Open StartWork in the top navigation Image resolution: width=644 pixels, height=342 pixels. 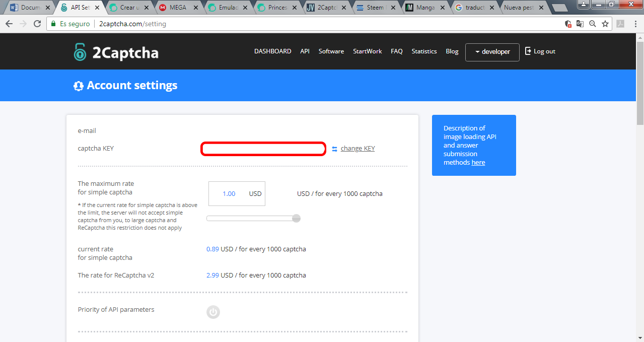[x=368, y=51]
